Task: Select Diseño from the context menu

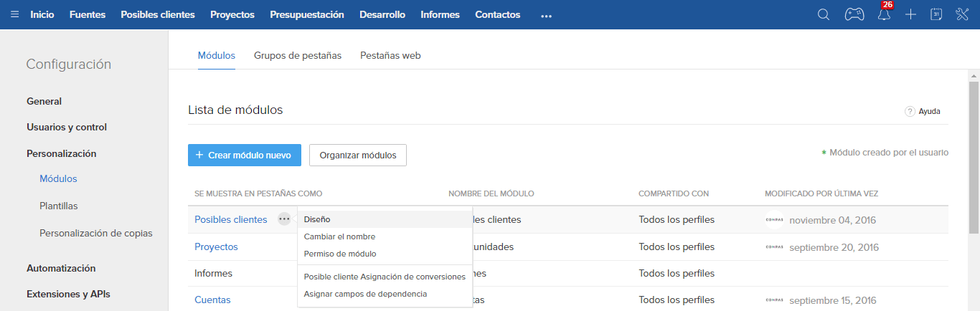Action: pyautogui.click(x=317, y=219)
